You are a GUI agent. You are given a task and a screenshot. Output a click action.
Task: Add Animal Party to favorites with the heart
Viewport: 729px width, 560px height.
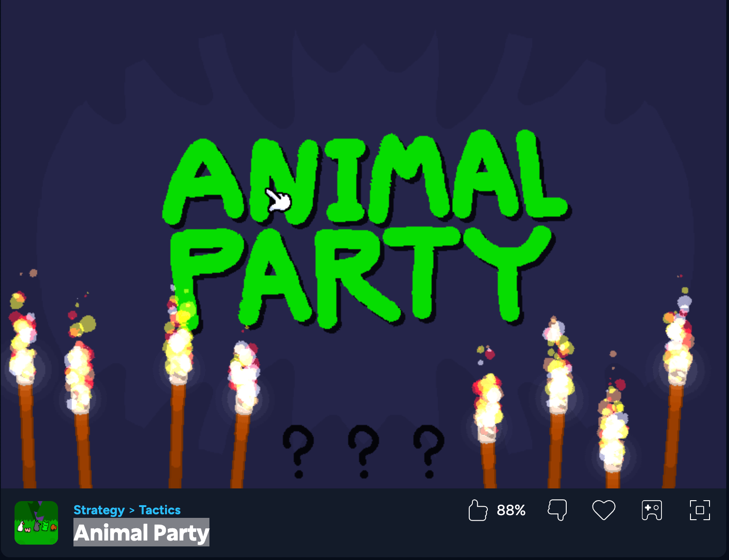604,510
